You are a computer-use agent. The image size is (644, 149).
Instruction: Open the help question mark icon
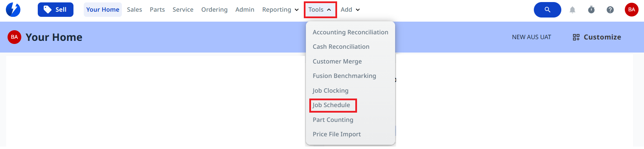610,10
